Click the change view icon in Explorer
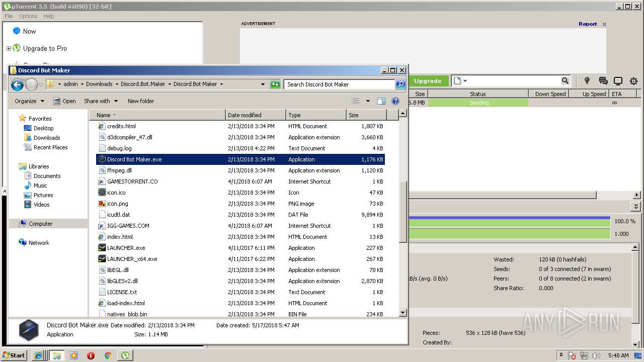This screenshot has height=362, width=644. point(356,101)
